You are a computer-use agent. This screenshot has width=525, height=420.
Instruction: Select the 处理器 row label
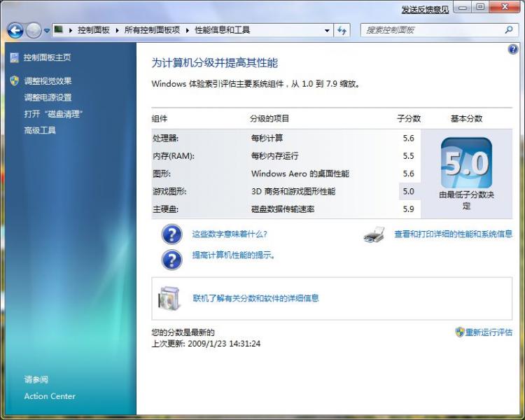pyautogui.click(x=166, y=138)
